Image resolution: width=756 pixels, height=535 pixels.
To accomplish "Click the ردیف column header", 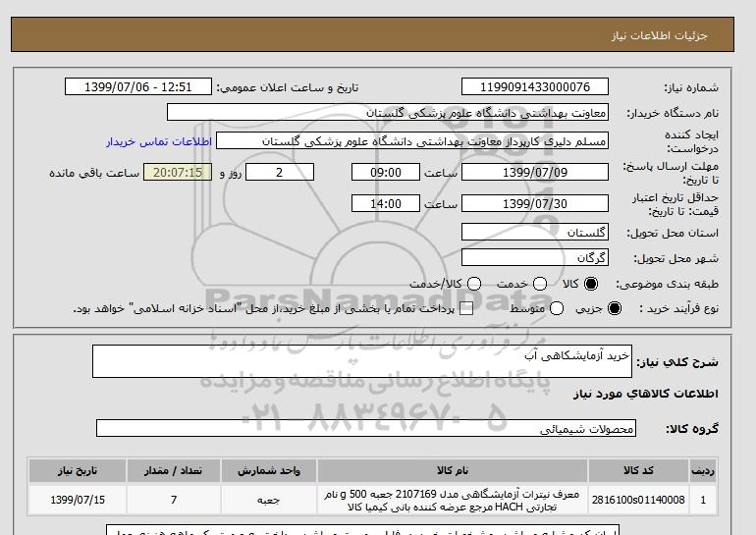I will coord(703,470).
